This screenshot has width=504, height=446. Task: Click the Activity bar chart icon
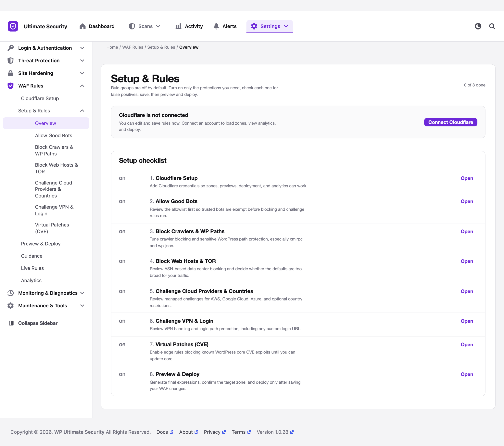(179, 26)
